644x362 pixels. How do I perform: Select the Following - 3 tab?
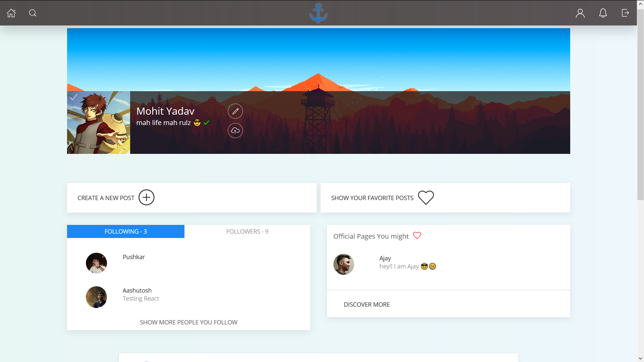[x=126, y=232]
